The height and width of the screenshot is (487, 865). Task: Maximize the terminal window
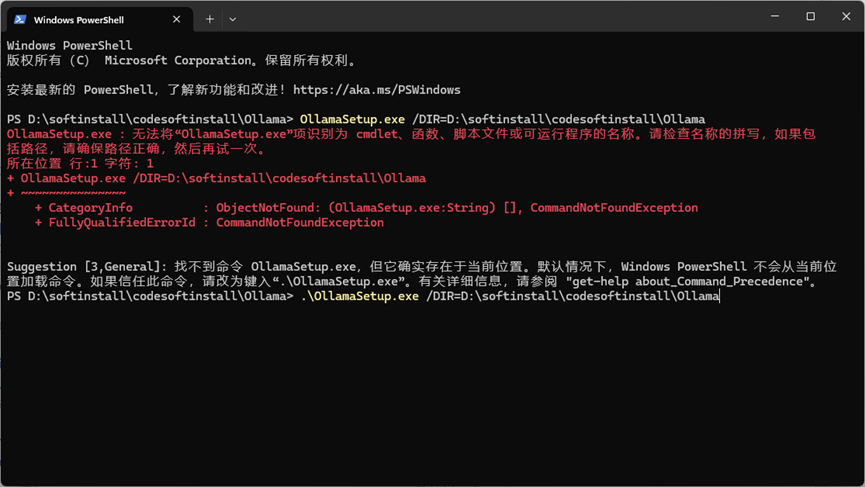[x=810, y=17]
